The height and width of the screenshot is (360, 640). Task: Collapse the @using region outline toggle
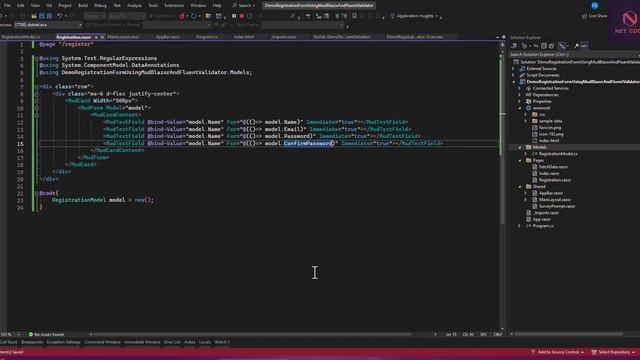37,58
